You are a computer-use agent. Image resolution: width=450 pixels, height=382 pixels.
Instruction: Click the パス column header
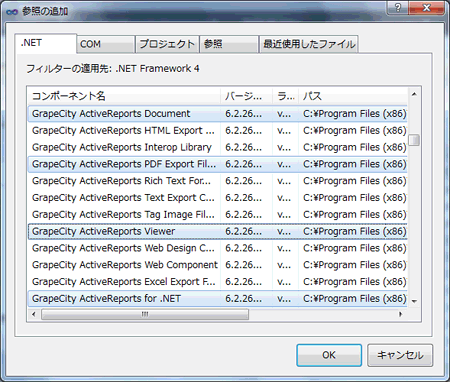click(353, 96)
